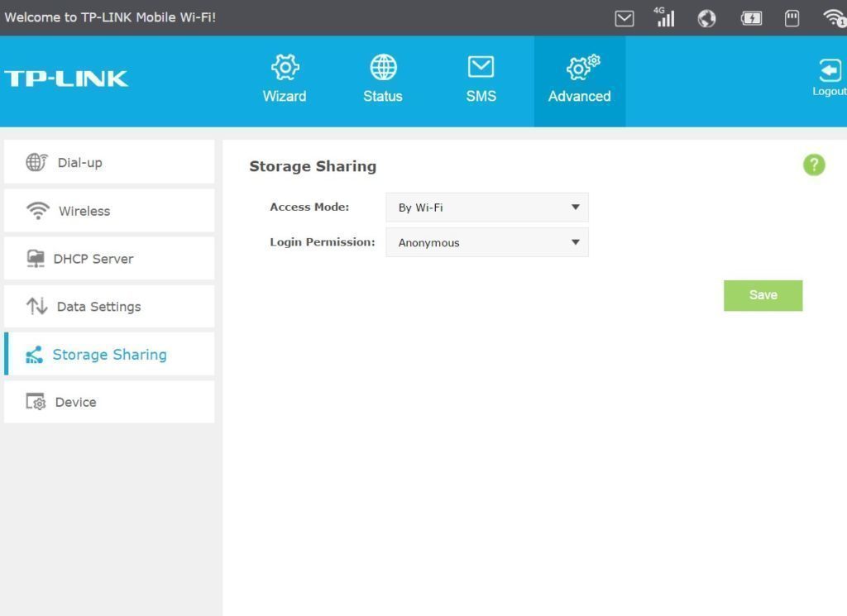Open the Device settings page
Screen dimensions: 847x616
[x=109, y=402]
